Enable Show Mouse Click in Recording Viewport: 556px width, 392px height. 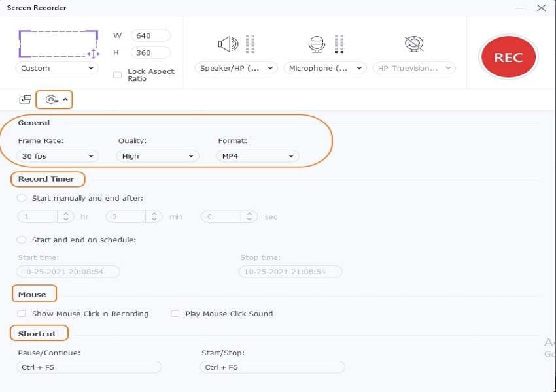coord(22,314)
